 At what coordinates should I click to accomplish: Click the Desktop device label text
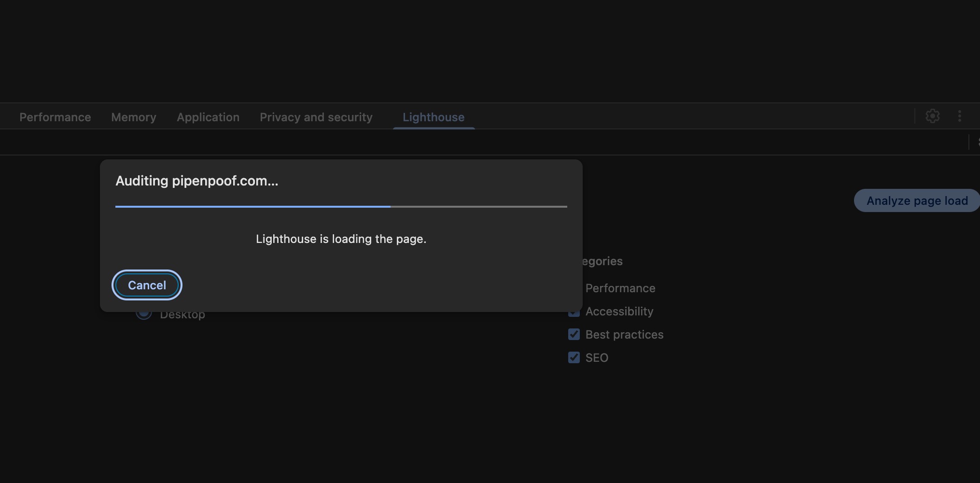point(182,316)
